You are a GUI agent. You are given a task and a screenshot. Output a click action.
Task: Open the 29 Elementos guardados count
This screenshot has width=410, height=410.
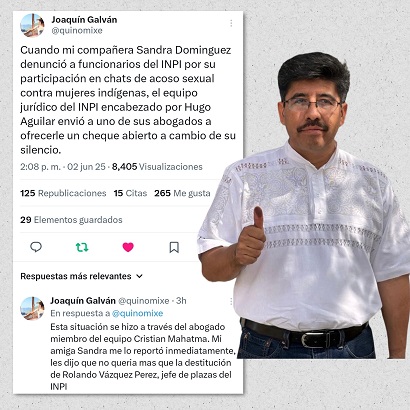tap(71, 220)
